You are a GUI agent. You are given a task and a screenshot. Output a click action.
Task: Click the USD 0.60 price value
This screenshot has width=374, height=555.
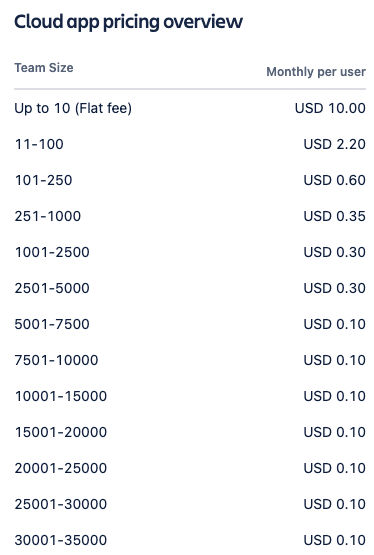point(334,180)
